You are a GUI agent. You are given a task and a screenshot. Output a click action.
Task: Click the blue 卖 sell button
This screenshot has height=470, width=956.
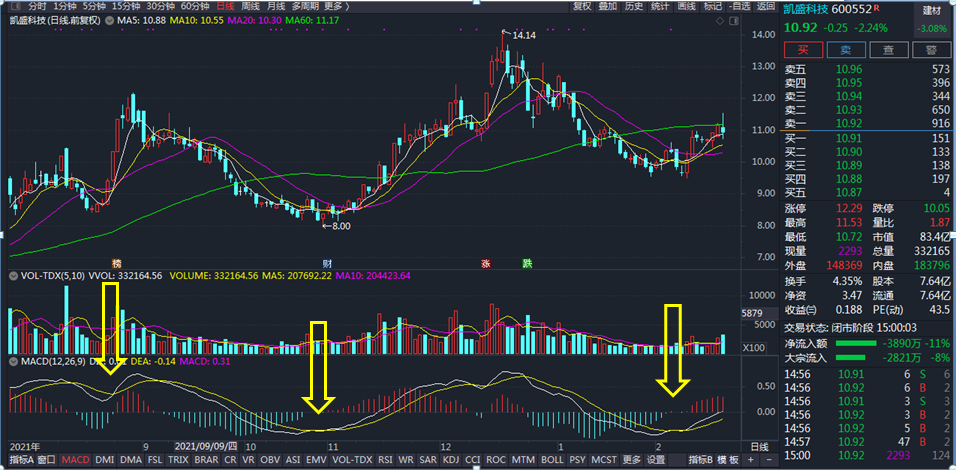point(846,49)
